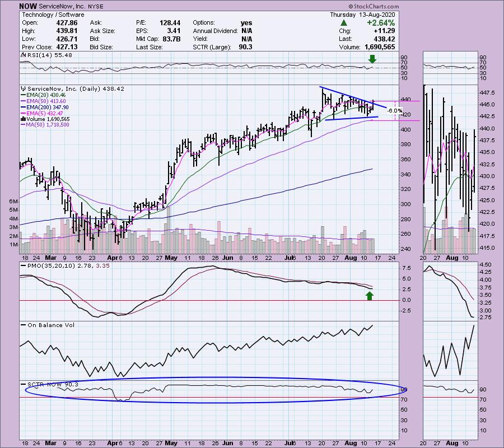
Task: Click the EMA(5) 432.47 legend entry
Action: [x=45, y=114]
